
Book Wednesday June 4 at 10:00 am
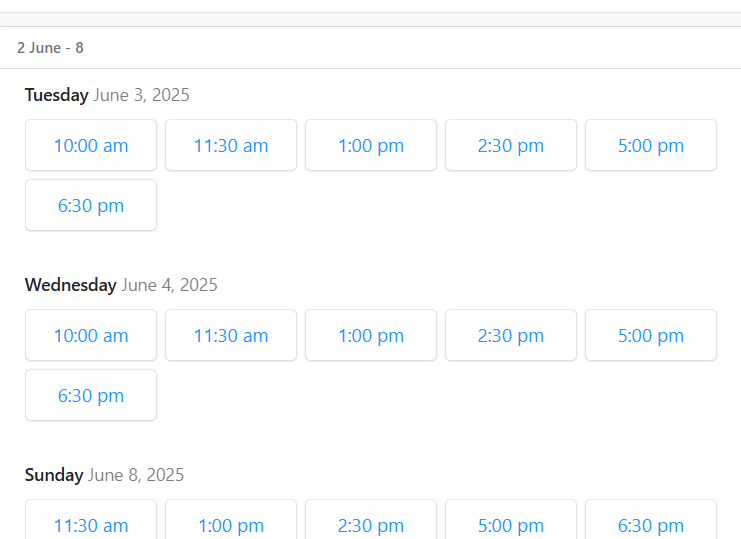91,335
